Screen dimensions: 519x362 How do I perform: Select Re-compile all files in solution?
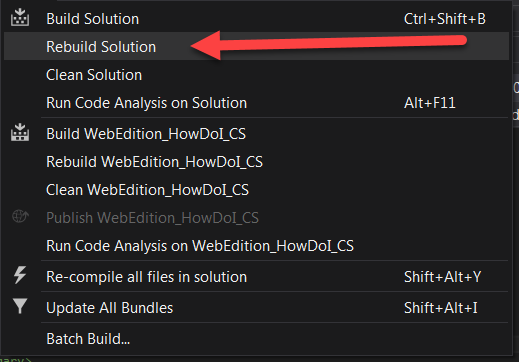(x=256, y=277)
